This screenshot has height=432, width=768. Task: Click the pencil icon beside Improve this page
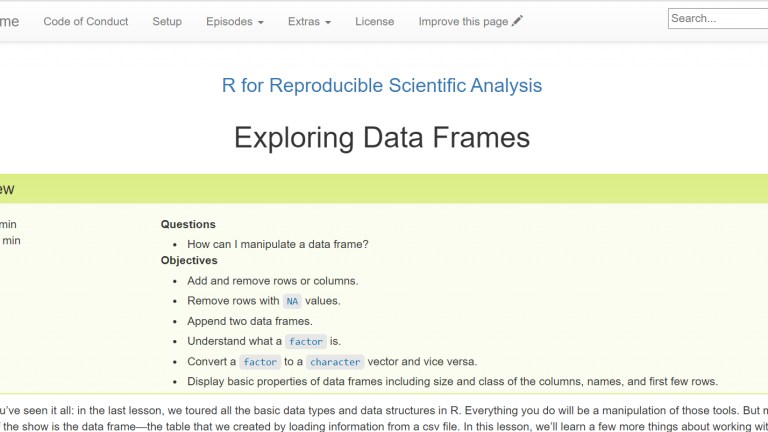pos(517,21)
